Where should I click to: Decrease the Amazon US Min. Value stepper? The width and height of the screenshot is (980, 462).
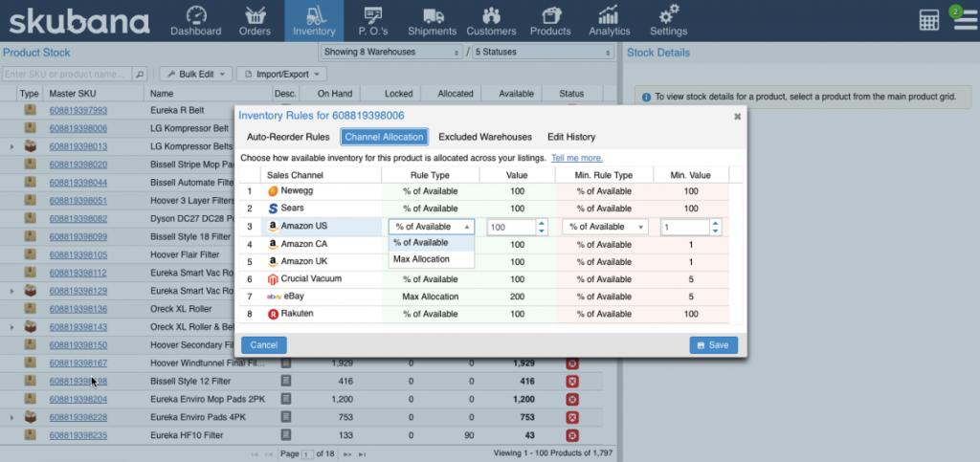coord(716,231)
